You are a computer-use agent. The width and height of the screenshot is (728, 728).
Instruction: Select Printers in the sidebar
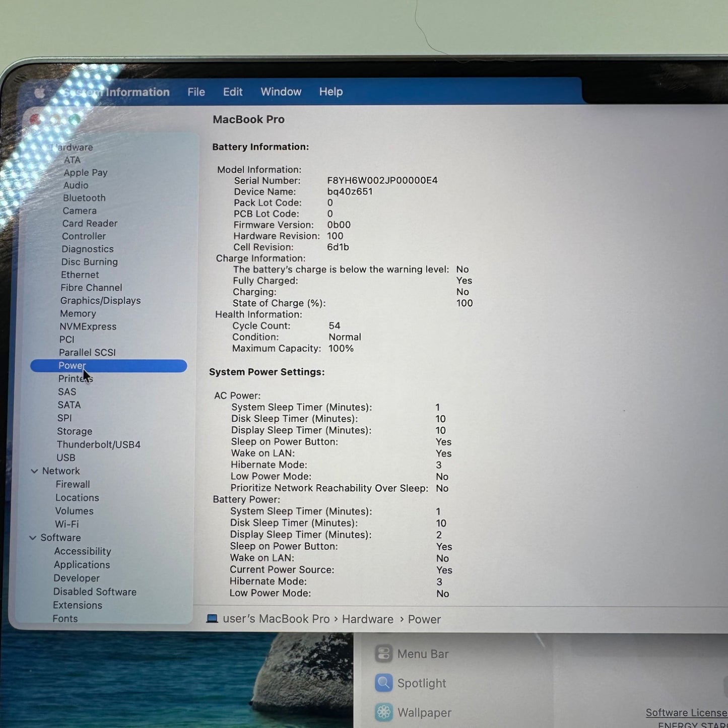[76, 378]
